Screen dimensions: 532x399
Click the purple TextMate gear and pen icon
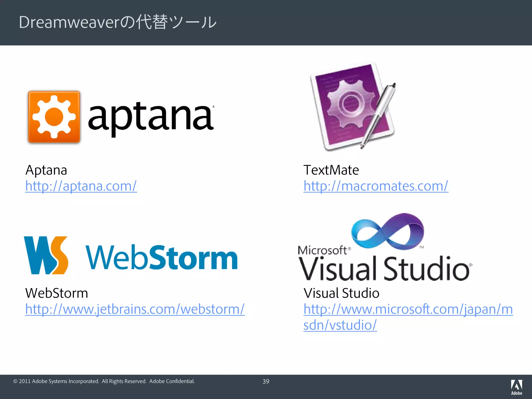pyautogui.click(x=353, y=106)
